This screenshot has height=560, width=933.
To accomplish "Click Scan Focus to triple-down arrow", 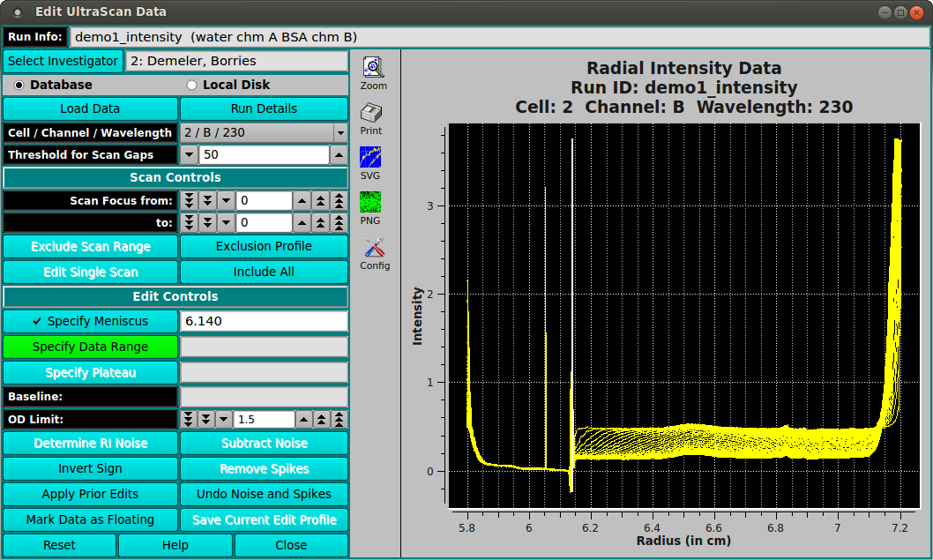I will click(x=190, y=222).
